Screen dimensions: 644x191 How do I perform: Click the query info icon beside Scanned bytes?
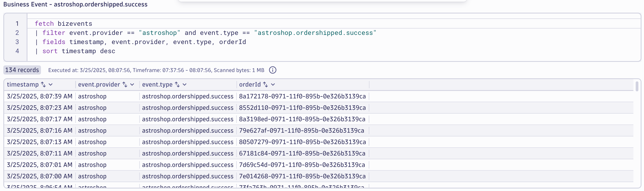point(272,70)
